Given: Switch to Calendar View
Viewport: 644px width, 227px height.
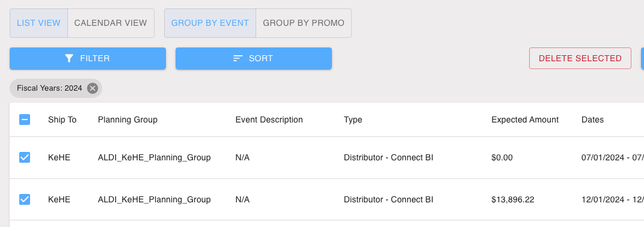Looking at the screenshot, I should point(111,23).
